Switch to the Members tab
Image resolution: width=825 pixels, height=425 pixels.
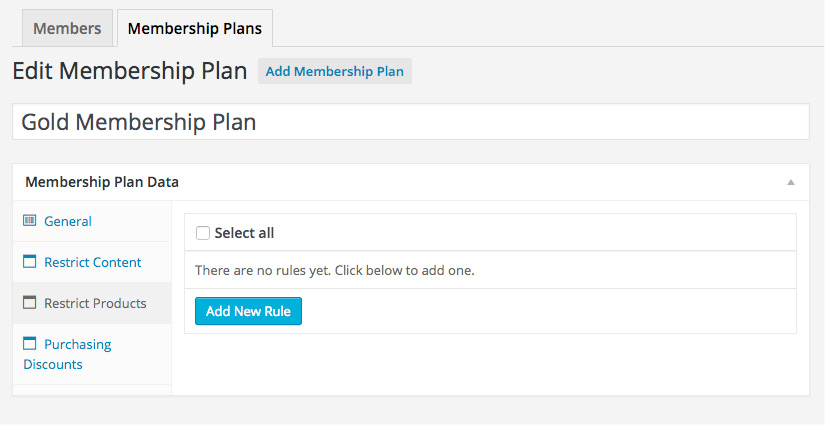(x=67, y=28)
